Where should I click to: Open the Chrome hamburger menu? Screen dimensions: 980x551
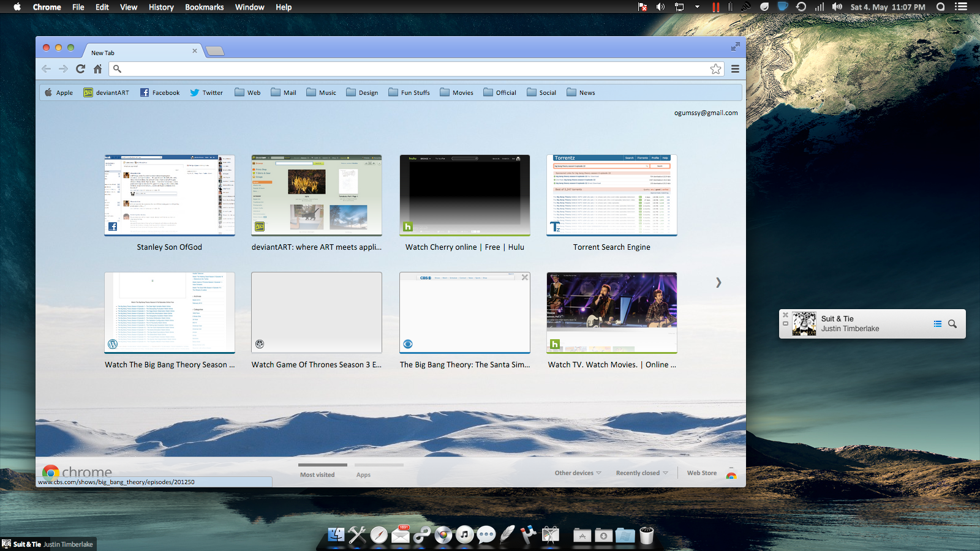tap(735, 69)
